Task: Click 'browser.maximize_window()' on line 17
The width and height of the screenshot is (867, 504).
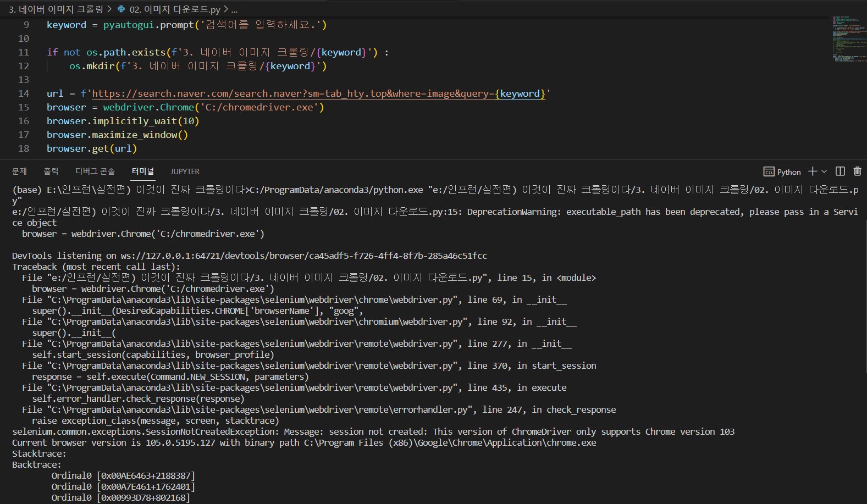Action: pyautogui.click(x=117, y=135)
